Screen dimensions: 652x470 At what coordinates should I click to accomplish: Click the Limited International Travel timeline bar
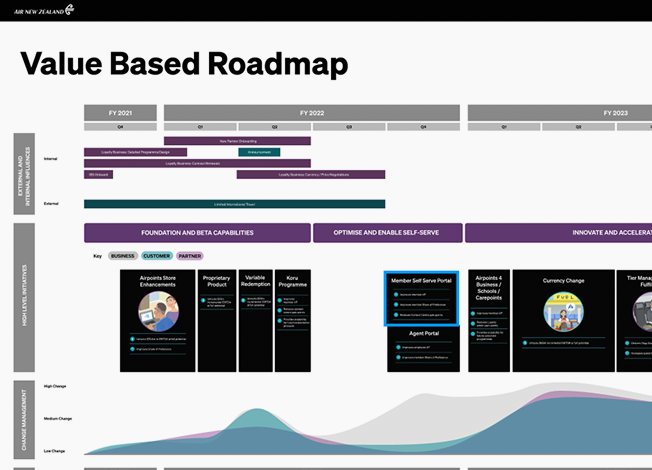click(235, 204)
